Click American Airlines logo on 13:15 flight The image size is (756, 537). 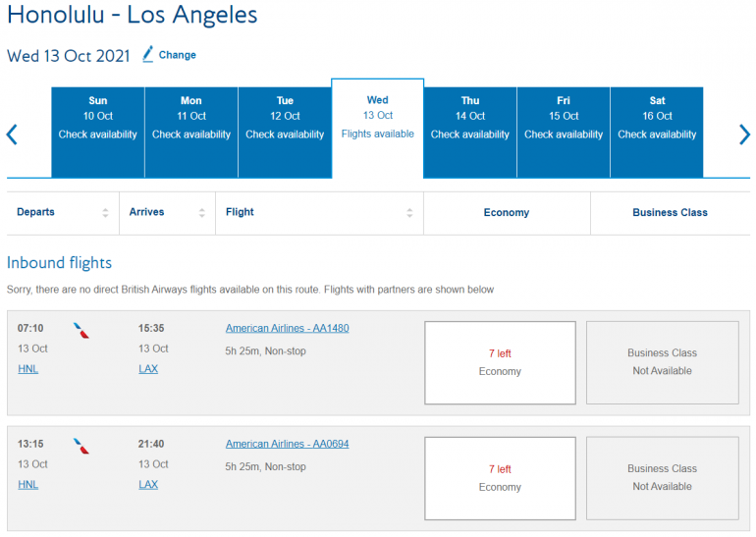point(81,447)
